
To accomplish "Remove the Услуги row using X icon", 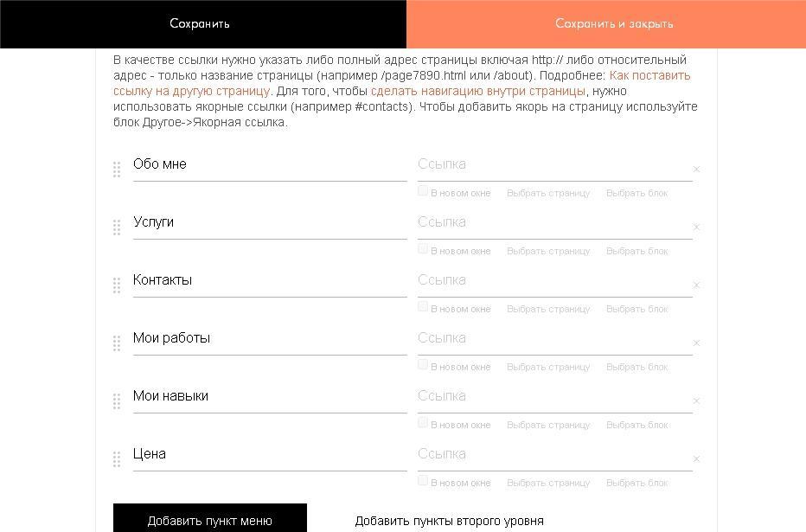I will pyautogui.click(x=696, y=228).
